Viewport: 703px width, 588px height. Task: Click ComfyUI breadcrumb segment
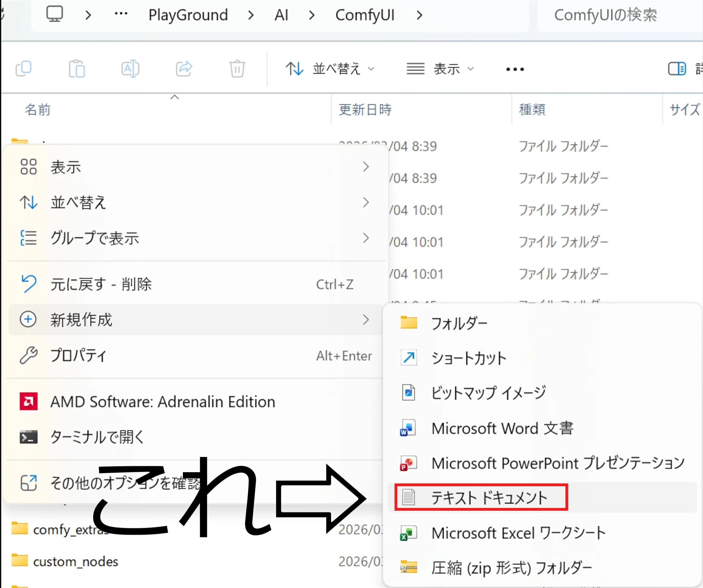(x=365, y=15)
